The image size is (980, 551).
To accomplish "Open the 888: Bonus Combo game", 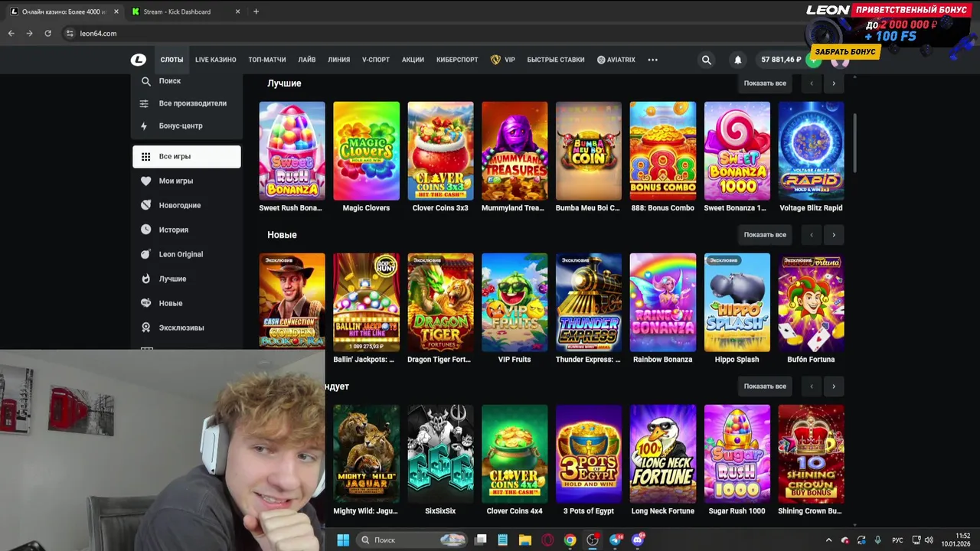I will [662, 151].
